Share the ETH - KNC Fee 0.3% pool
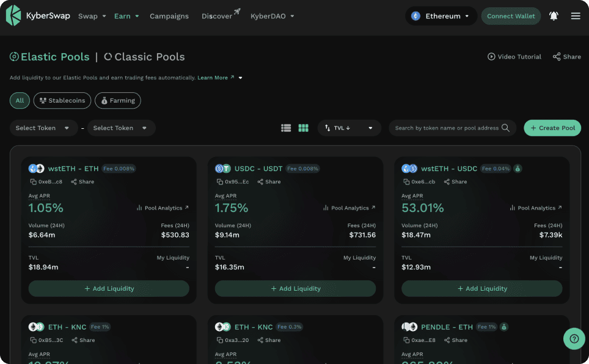This screenshot has height=364, width=589. coord(269,340)
